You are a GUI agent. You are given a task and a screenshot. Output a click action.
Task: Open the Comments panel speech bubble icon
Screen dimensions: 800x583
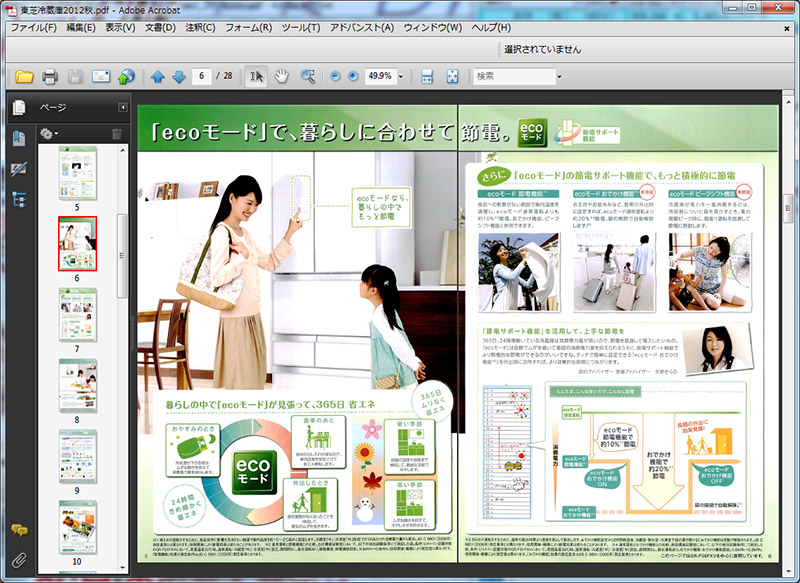pos(18,530)
